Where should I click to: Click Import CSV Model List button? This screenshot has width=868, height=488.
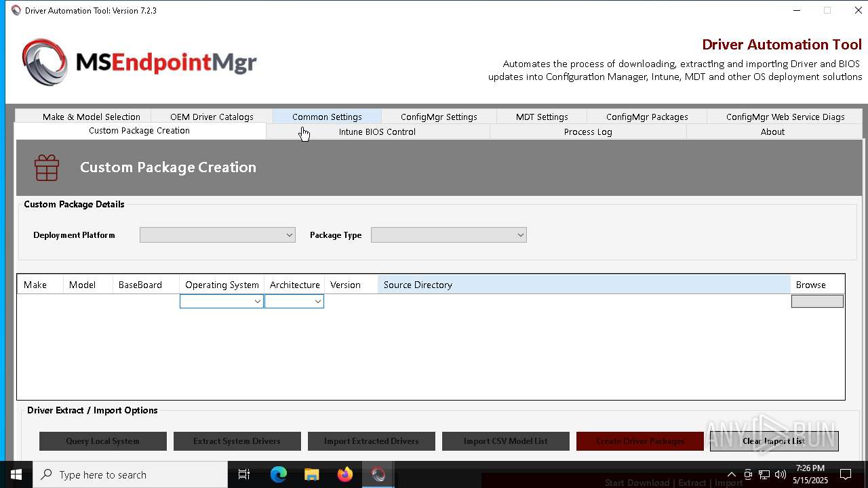pyautogui.click(x=506, y=441)
